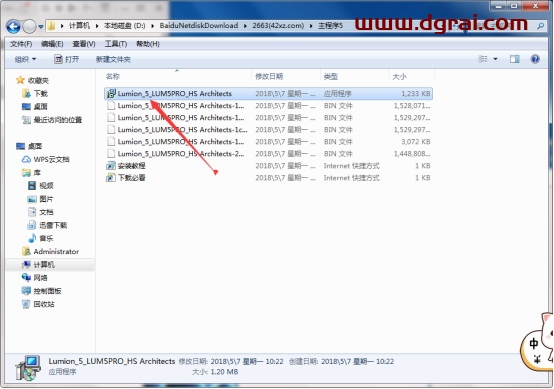Open 文档 library in sidebar
This screenshot has height=389, width=554.
40,212
